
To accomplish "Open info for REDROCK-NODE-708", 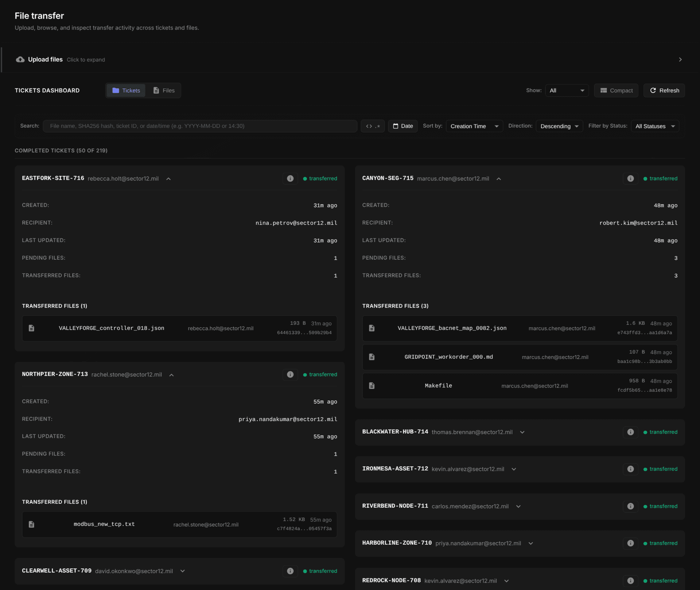I will click(x=630, y=581).
